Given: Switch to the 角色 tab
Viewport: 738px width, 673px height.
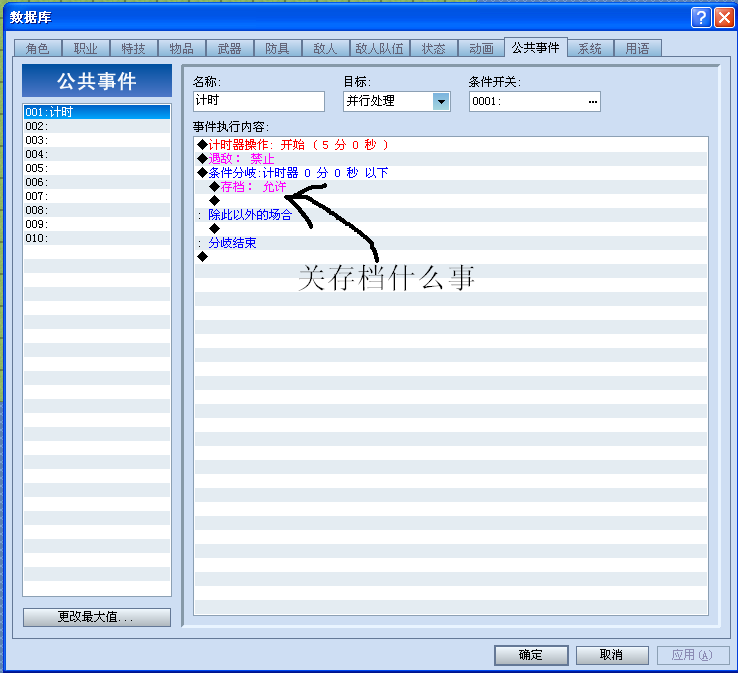Looking at the screenshot, I should pyautogui.click(x=38, y=48).
